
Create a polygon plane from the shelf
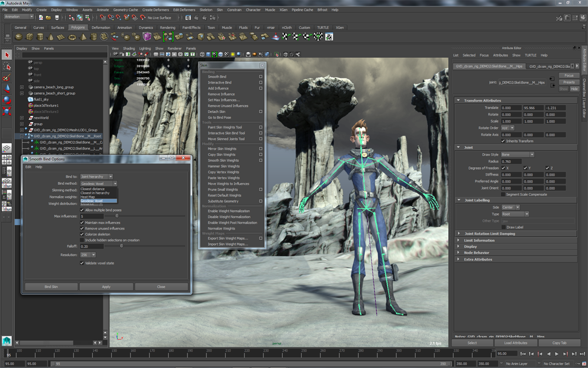(61, 37)
